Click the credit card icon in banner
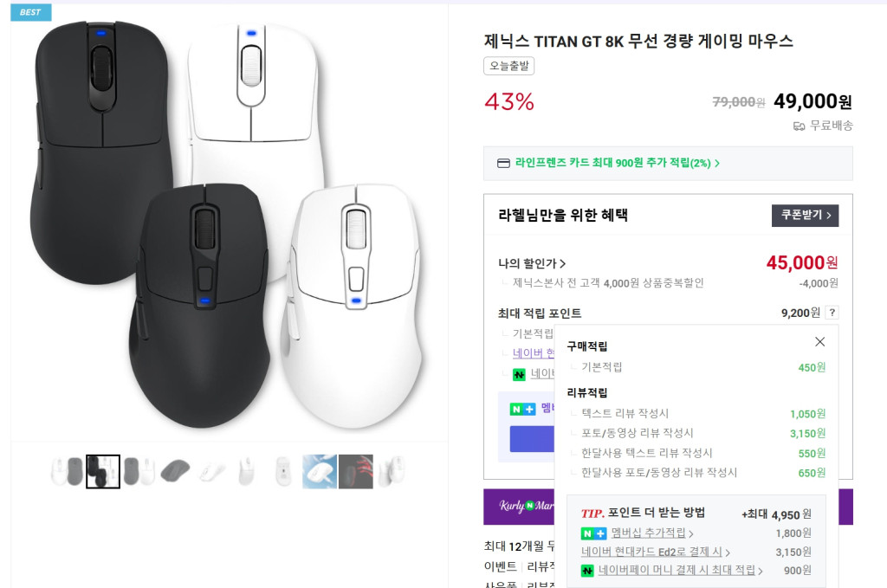887x588 pixels. click(x=503, y=164)
